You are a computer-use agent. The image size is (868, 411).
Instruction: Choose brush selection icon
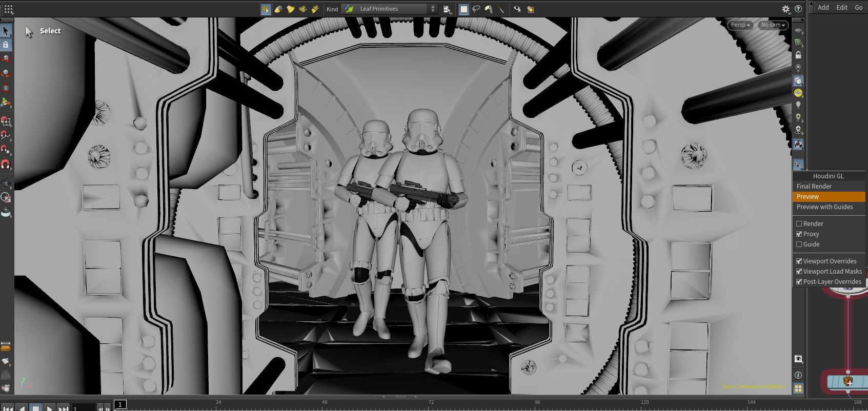(x=488, y=9)
